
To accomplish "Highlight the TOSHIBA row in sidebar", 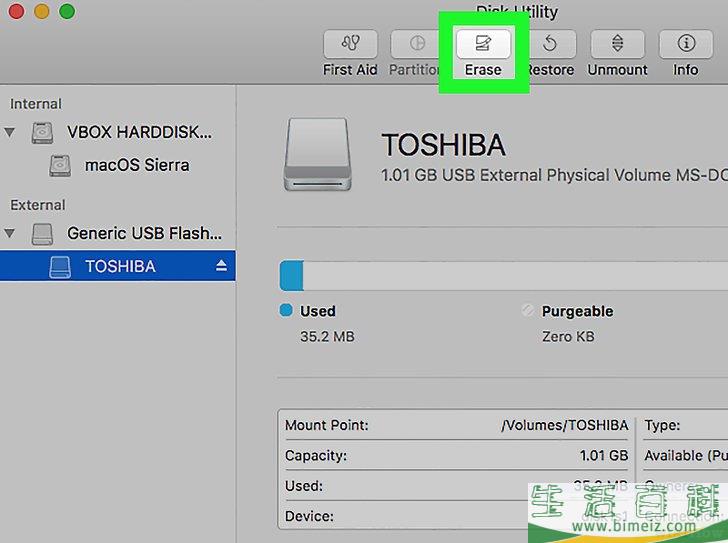I will tap(117, 266).
